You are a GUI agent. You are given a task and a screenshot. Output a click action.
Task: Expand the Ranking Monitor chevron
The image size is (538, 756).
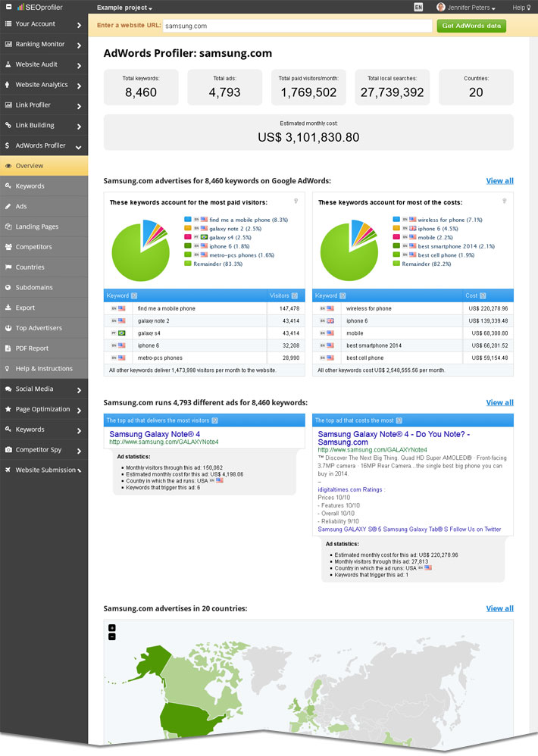pos(79,45)
